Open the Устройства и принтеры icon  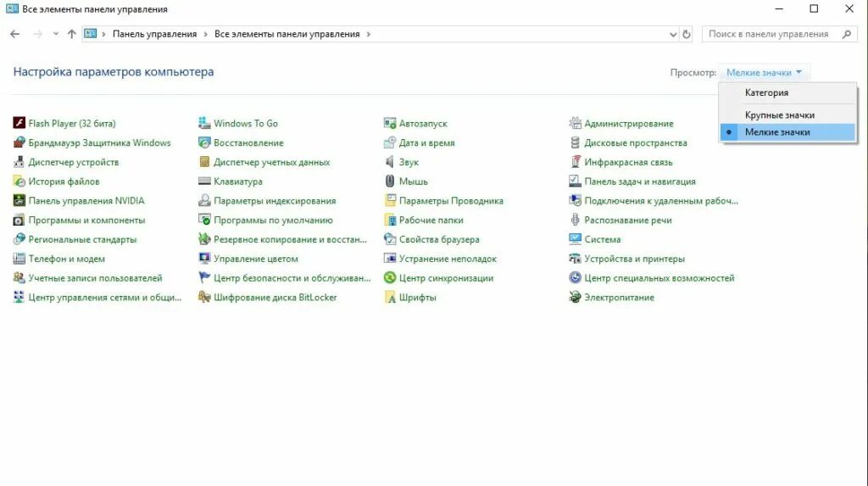(576, 259)
